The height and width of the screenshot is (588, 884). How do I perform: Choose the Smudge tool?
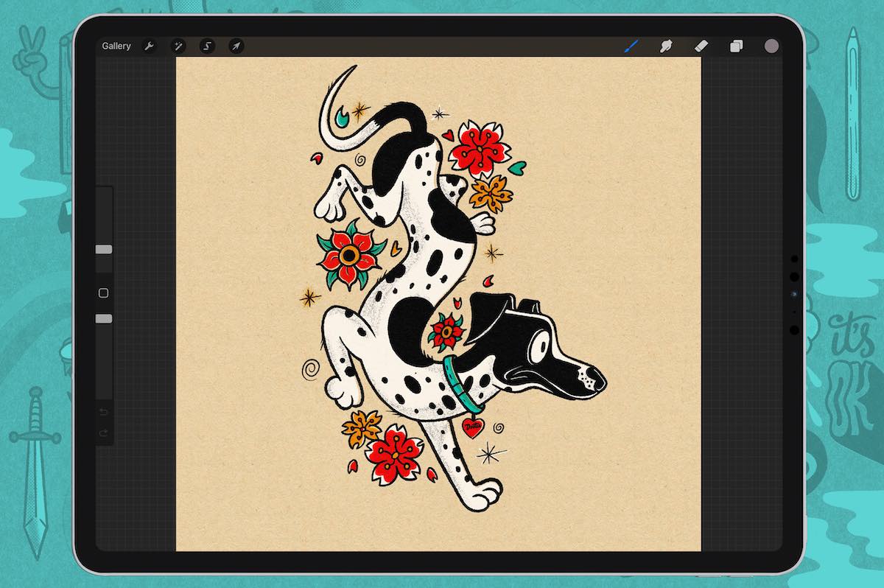coord(666,46)
